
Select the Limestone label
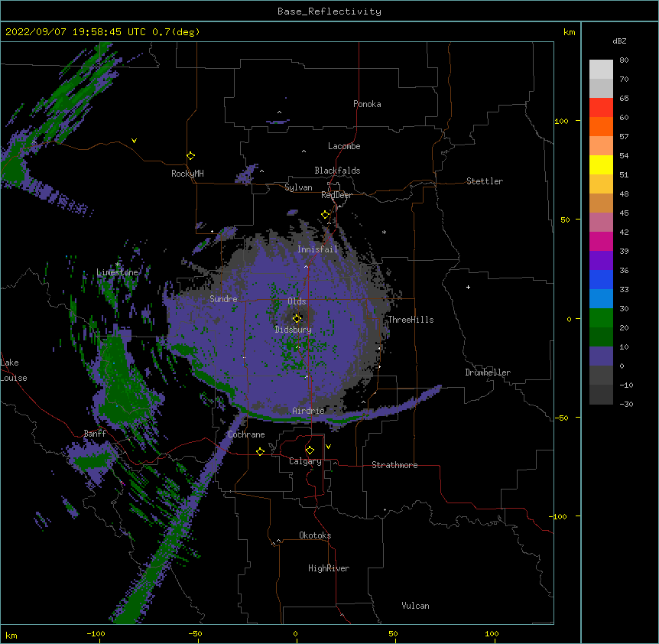[x=117, y=272]
